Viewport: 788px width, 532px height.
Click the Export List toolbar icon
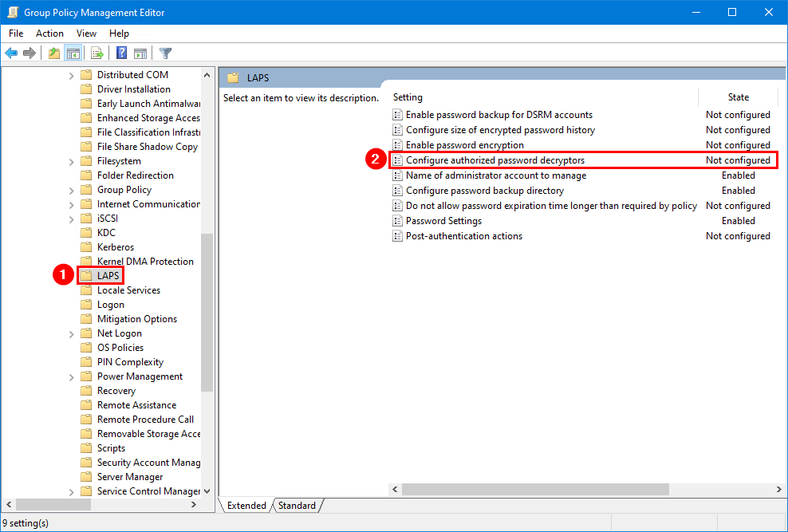(97, 53)
